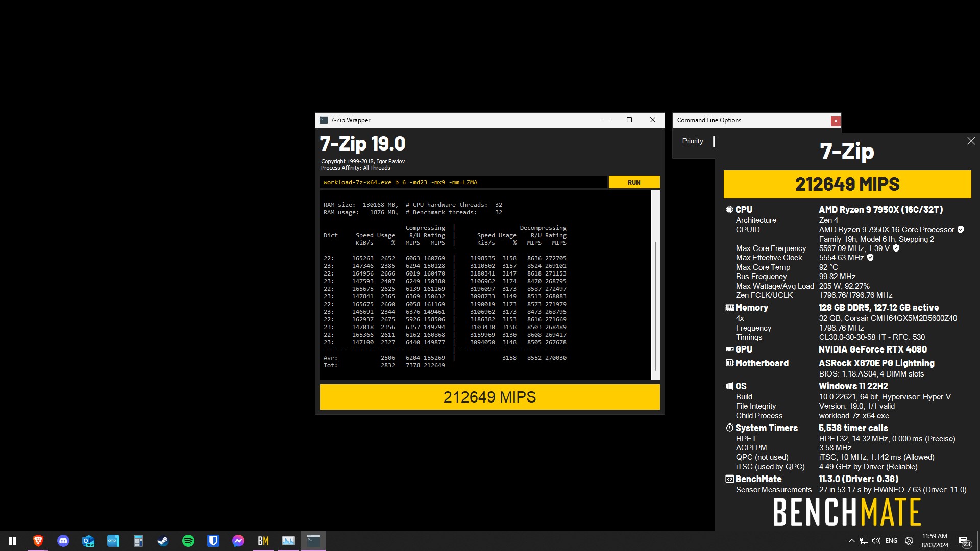Viewport: 980px width, 551px height.
Task: Open Discord from taskbar
Action: [63, 541]
